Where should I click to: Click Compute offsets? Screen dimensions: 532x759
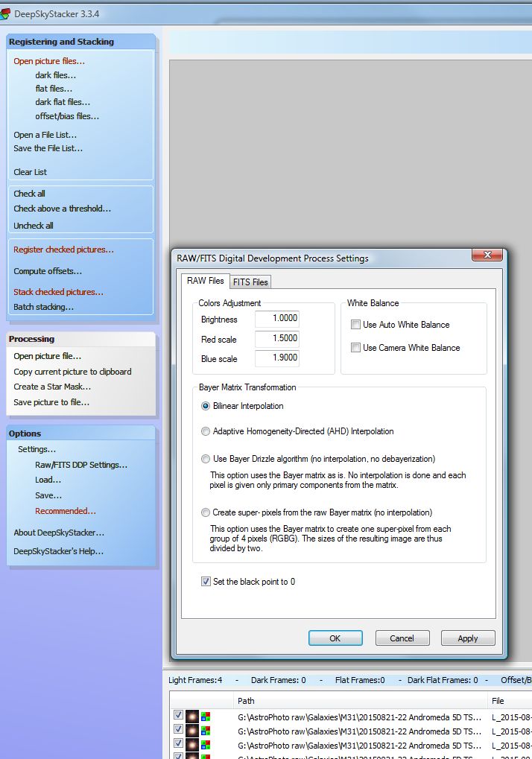[48, 271]
